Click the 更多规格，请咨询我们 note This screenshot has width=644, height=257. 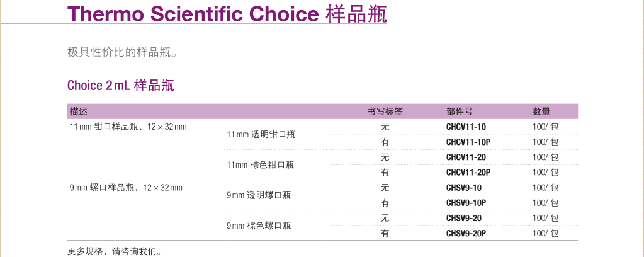pyautogui.click(x=115, y=251)
